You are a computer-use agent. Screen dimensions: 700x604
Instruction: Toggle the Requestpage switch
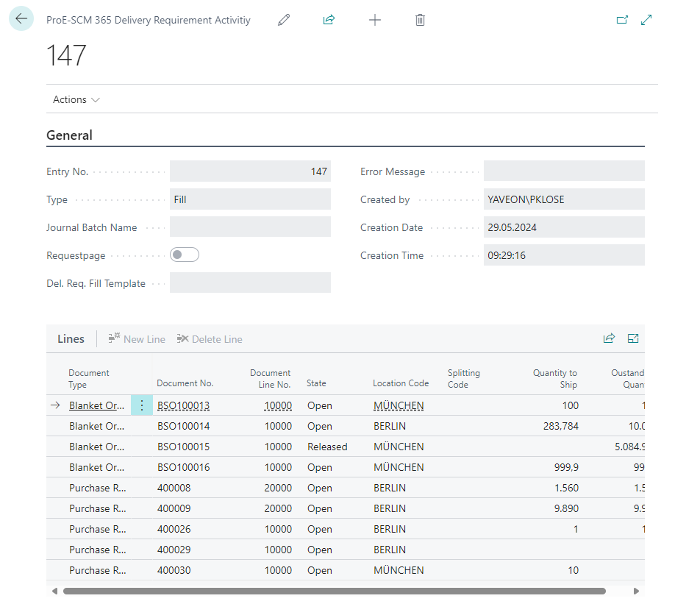click(185, 255)
